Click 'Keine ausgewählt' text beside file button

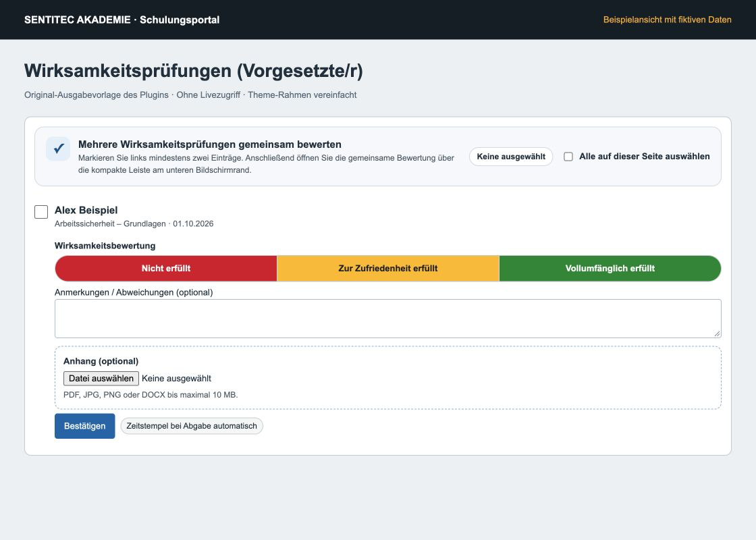[x=176, y=379]
